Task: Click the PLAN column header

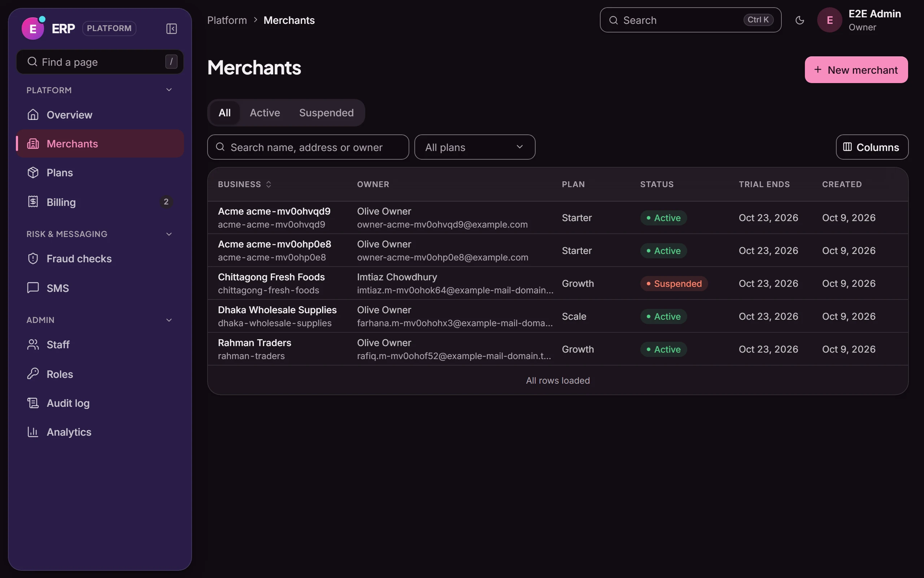Action: (x=573, y=184)
